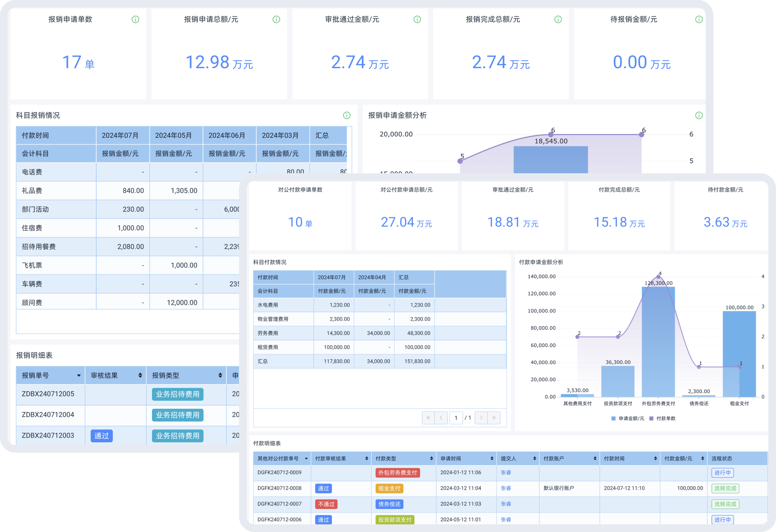Screen dimensions: 776x532
Task: Click 租金支付 tag in 付款明细表
Action: [389, 488]
